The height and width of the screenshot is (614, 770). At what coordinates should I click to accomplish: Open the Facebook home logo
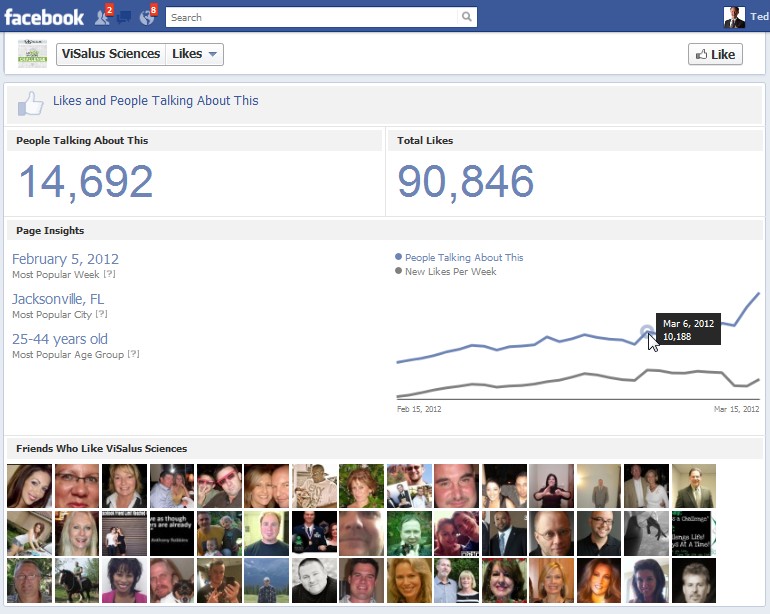44,18
